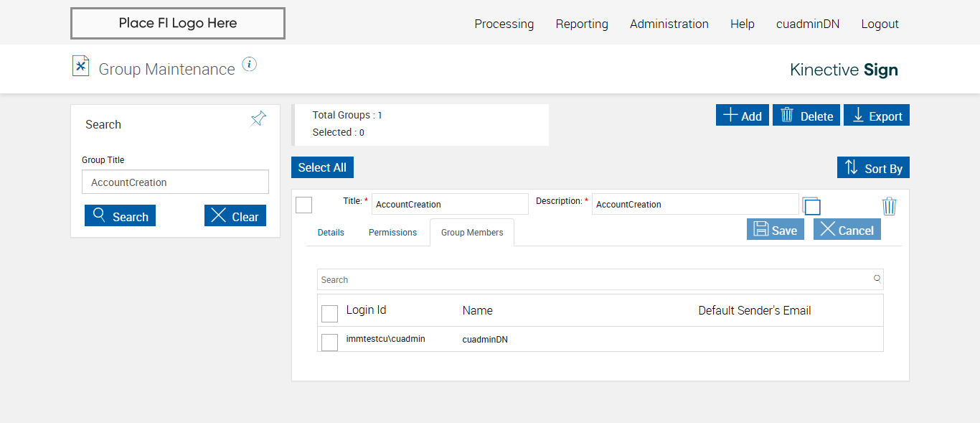Pin the Search panel with pushpin icon
The width and height of the screenshot is (980, 423).
tap(258, 119)
